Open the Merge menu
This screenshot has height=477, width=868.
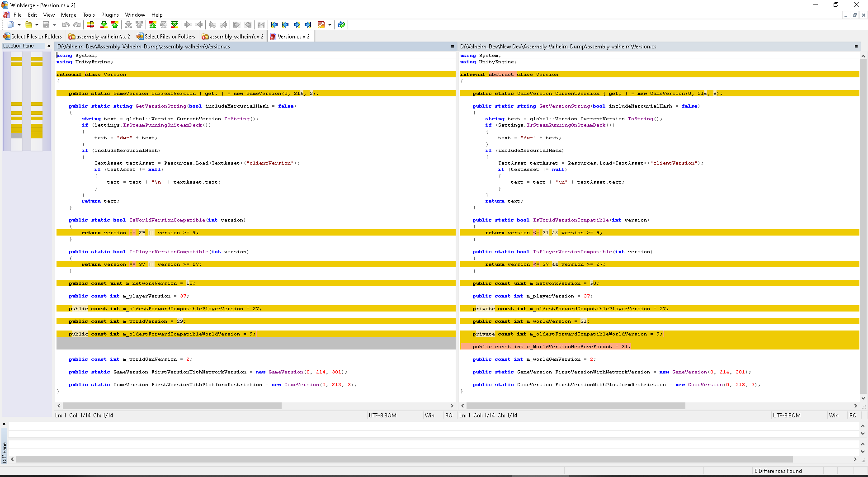click(68, 14)
